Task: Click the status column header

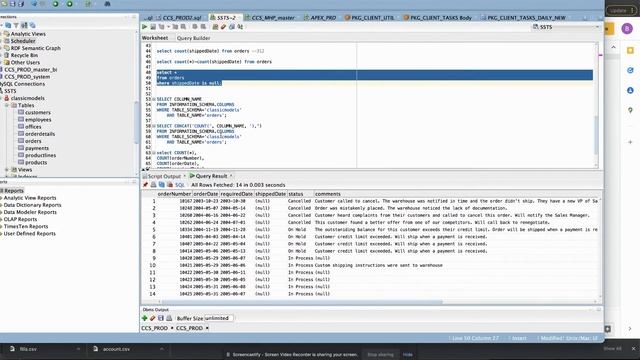Action: point(300,194)
